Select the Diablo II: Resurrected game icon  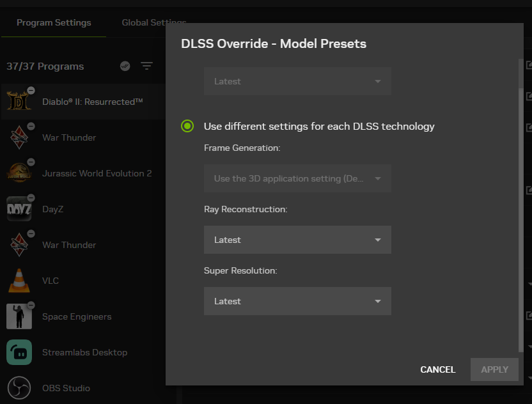click(x=19, y=102)
